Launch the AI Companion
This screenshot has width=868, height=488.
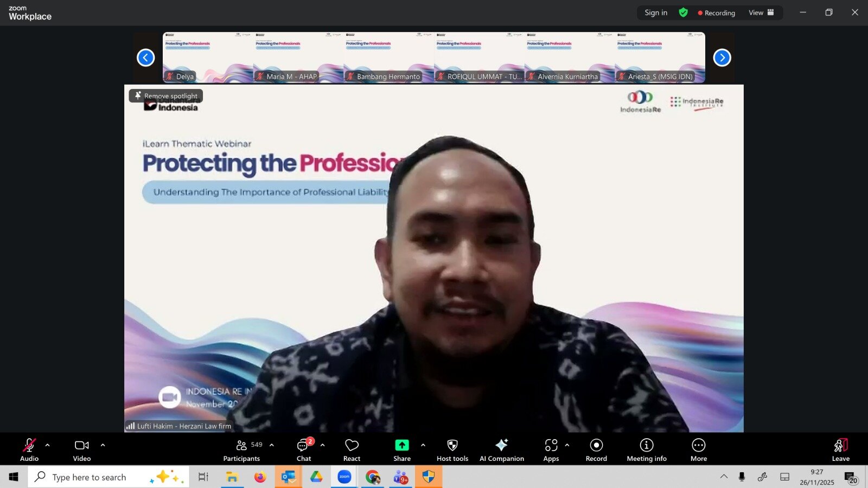click(x=502, y=450)
